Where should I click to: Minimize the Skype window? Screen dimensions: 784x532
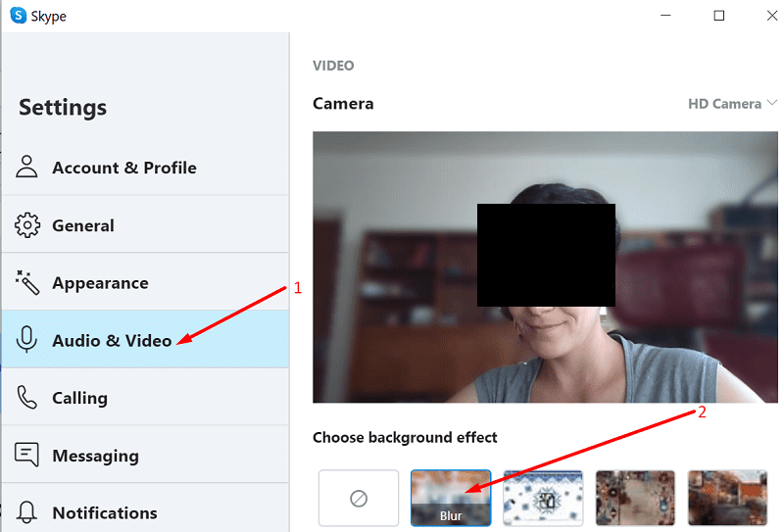(665, 16)
